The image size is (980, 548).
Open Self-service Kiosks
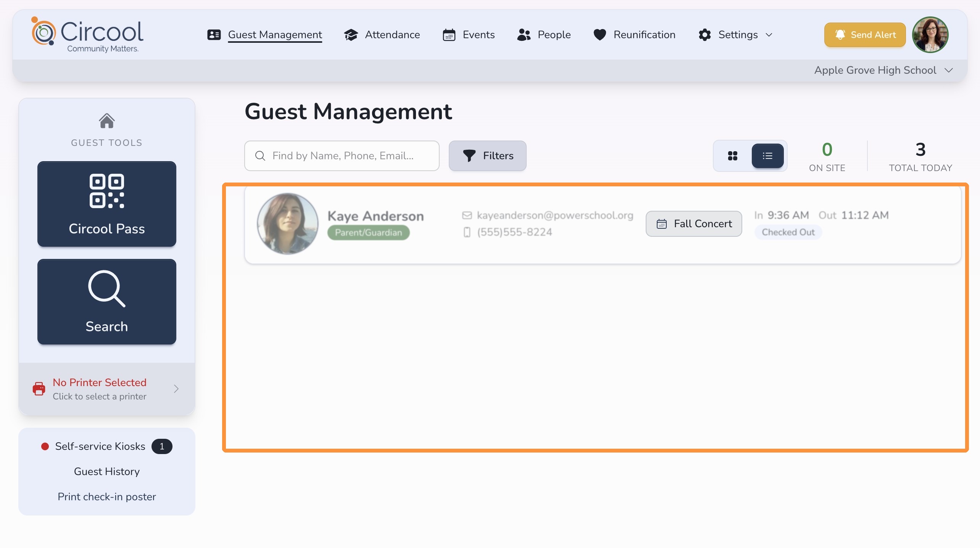[x=100, y=446]
